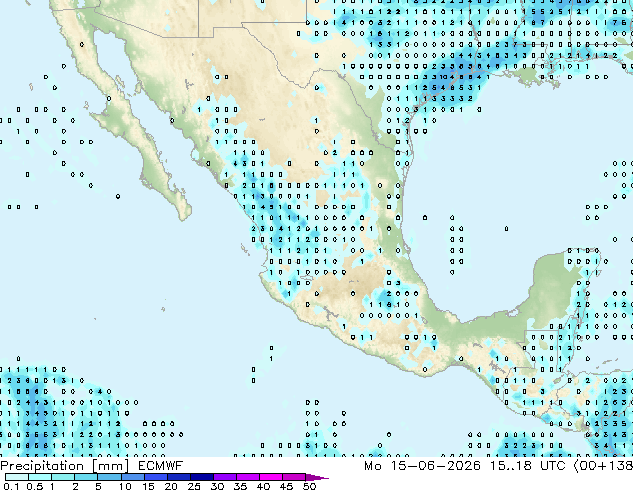The image size is (634, 490).
Task: Click the legend value label "45"
Action: (x=286, y=486)
